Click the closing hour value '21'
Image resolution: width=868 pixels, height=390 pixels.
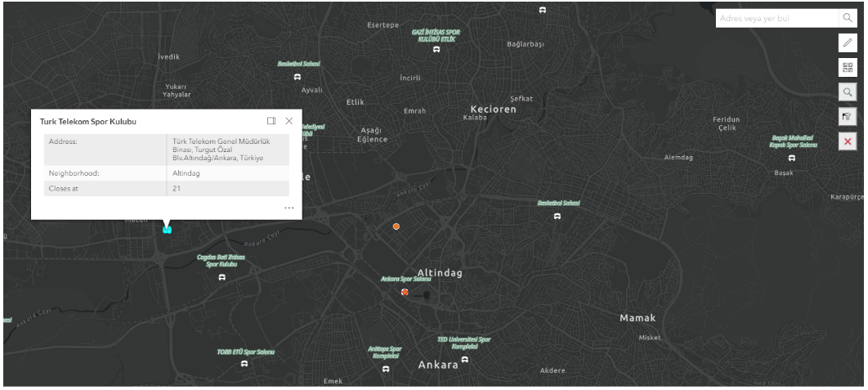177,188
